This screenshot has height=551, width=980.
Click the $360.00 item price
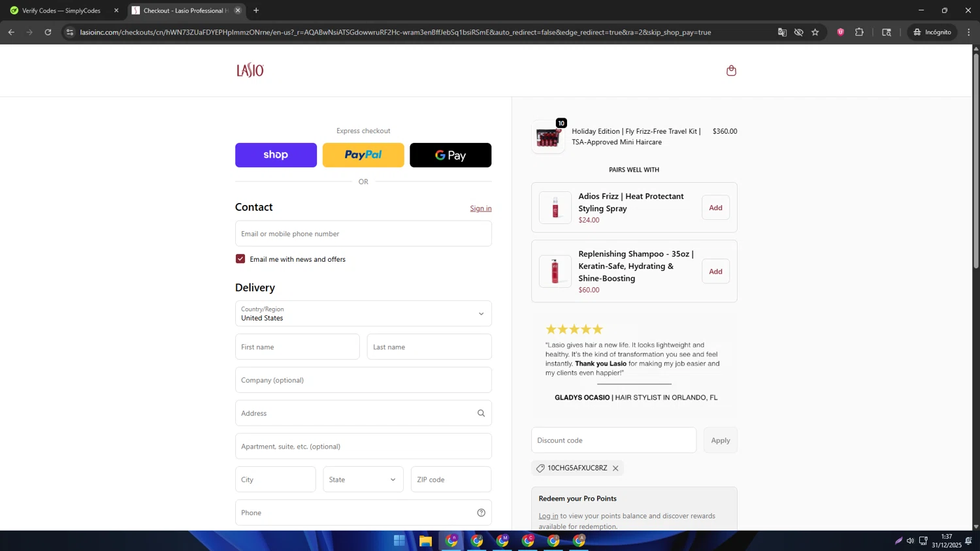tap(725, 131)
